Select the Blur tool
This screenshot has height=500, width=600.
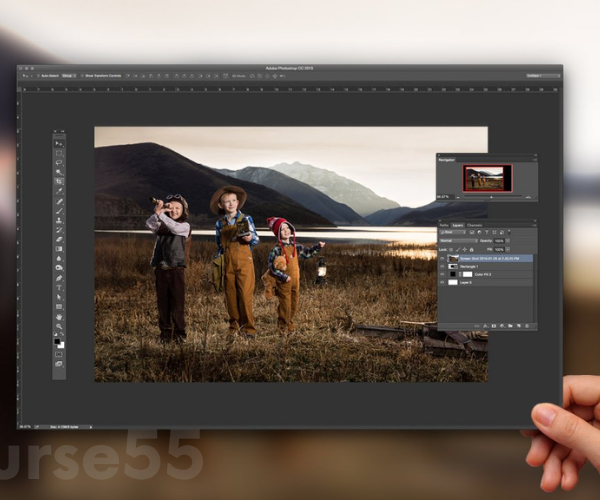point(59,259)
